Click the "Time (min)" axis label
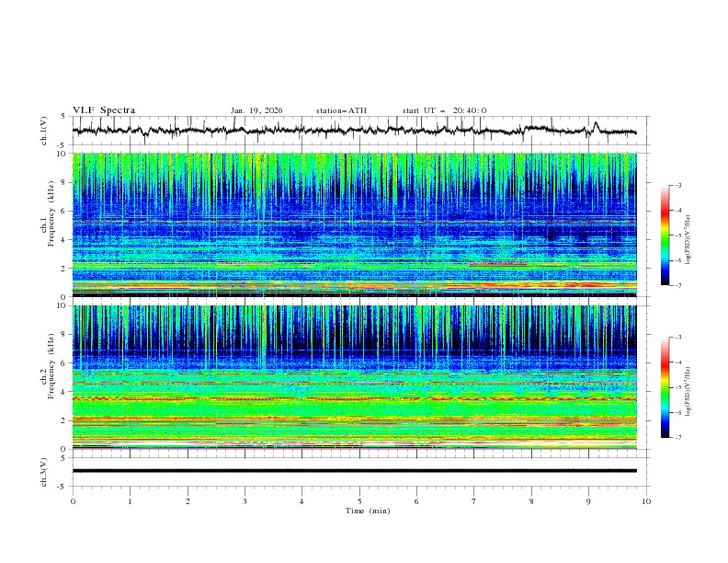 tap(368, 511)
